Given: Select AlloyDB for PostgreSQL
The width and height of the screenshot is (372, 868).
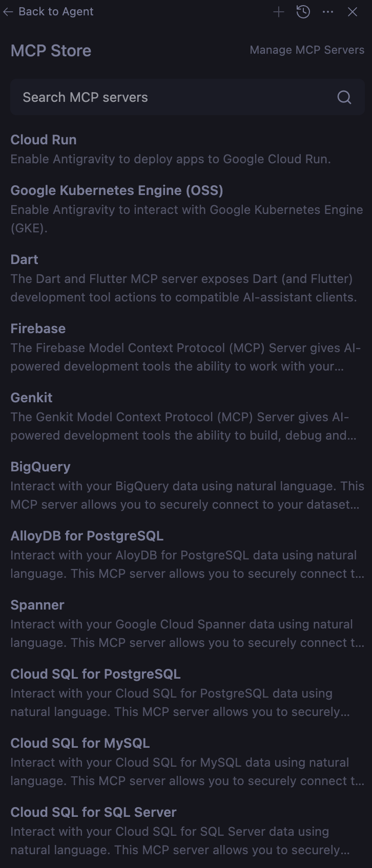Looking at the screenshot, I should 87,536.
